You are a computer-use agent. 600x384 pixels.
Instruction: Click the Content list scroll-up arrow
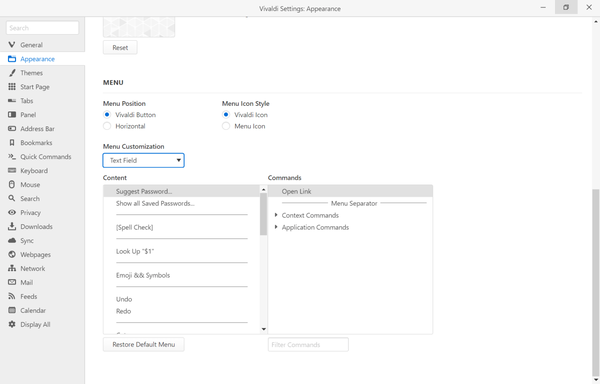[263, 190]
